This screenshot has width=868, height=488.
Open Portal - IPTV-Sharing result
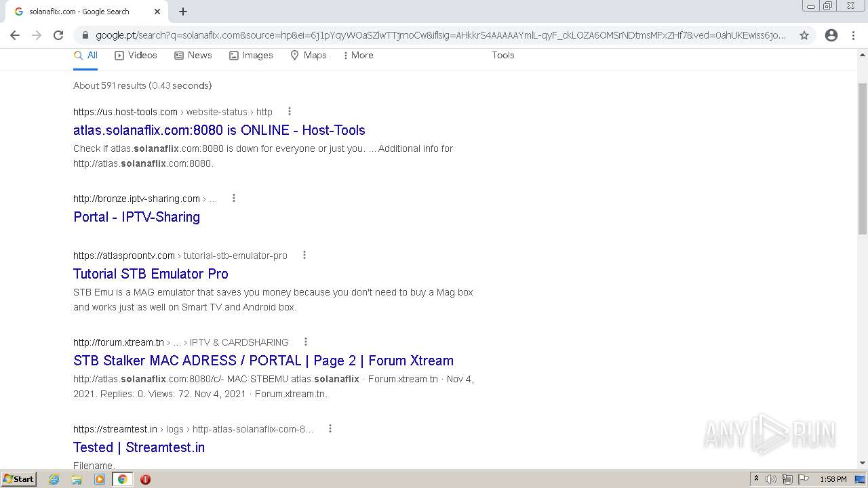click(136, 217)
